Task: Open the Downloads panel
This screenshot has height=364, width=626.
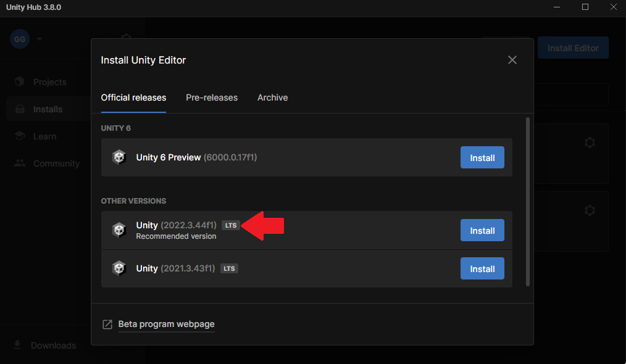Action: tap(53, 345)
